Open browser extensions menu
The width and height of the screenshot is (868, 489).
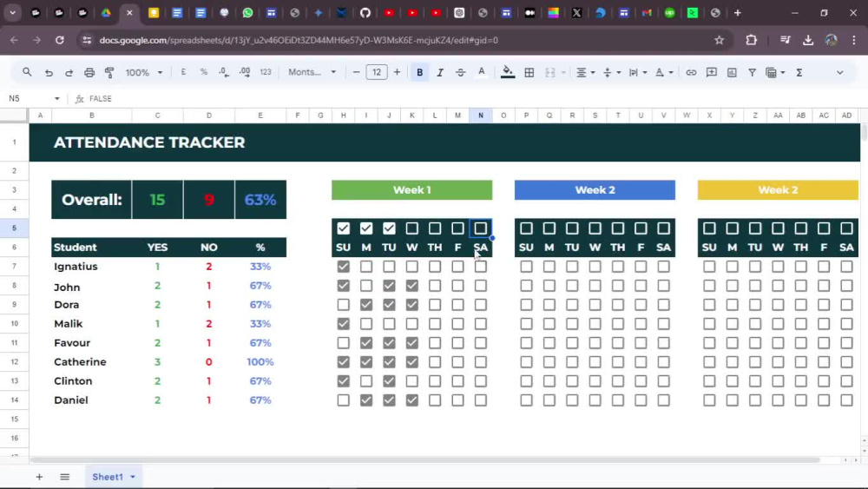point(751,40)
